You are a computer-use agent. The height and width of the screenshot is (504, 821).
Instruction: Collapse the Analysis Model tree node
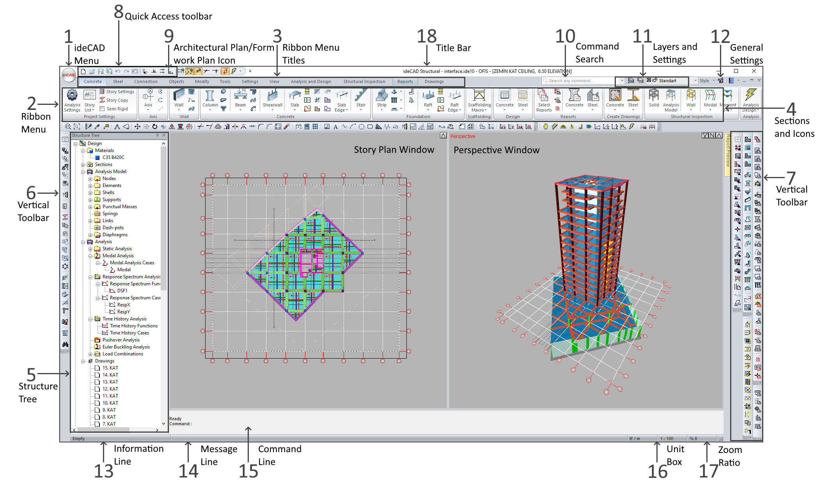83,172
